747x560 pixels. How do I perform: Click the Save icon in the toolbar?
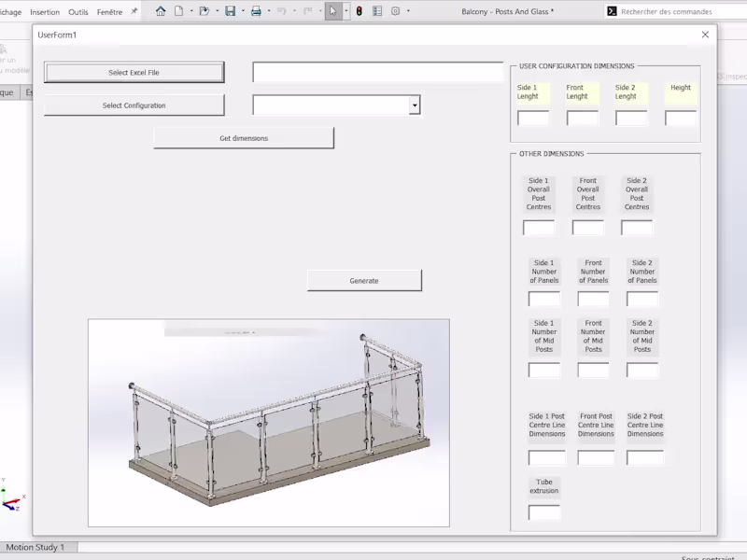232,10
